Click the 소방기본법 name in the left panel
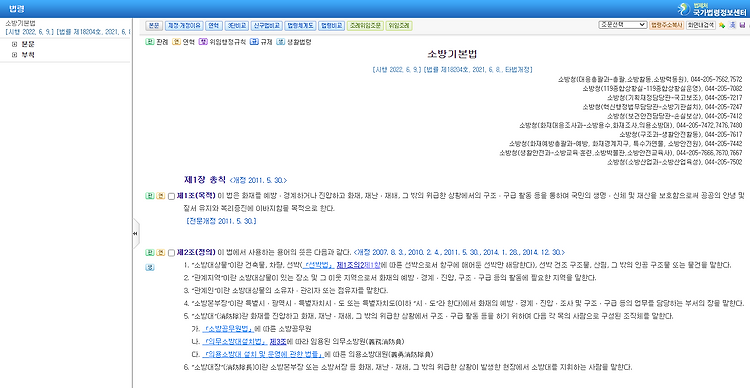 pos(21,22)
